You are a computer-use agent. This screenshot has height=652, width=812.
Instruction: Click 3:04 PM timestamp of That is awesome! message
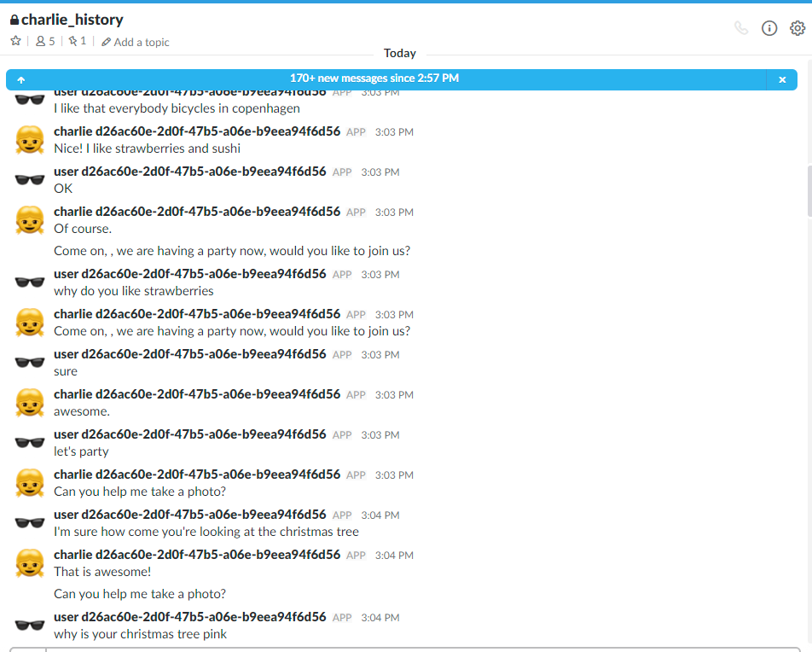click(394, 556)
